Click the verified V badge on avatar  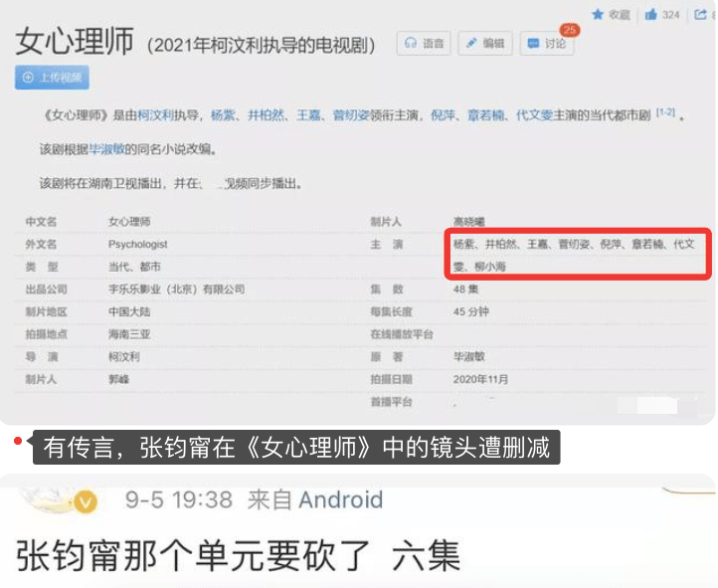[87, 501]
